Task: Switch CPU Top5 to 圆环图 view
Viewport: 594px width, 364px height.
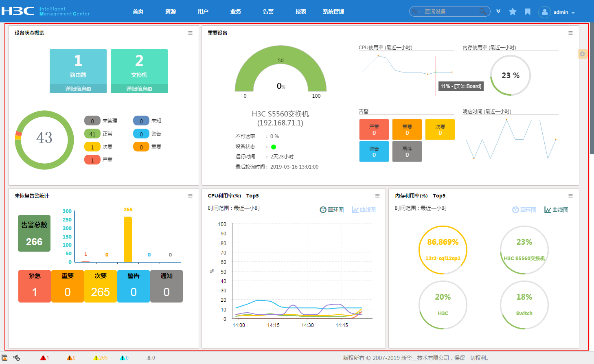Action: pos(332,210)
